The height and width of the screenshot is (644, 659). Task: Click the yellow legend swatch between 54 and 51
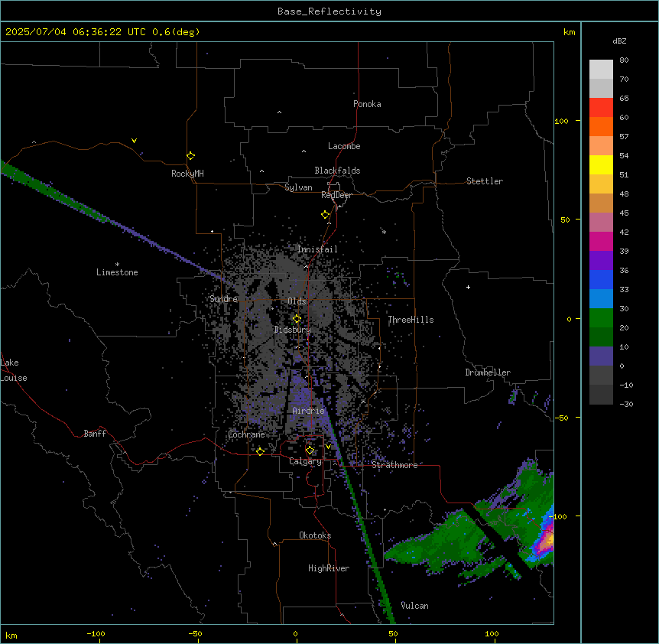coord(601,164)
